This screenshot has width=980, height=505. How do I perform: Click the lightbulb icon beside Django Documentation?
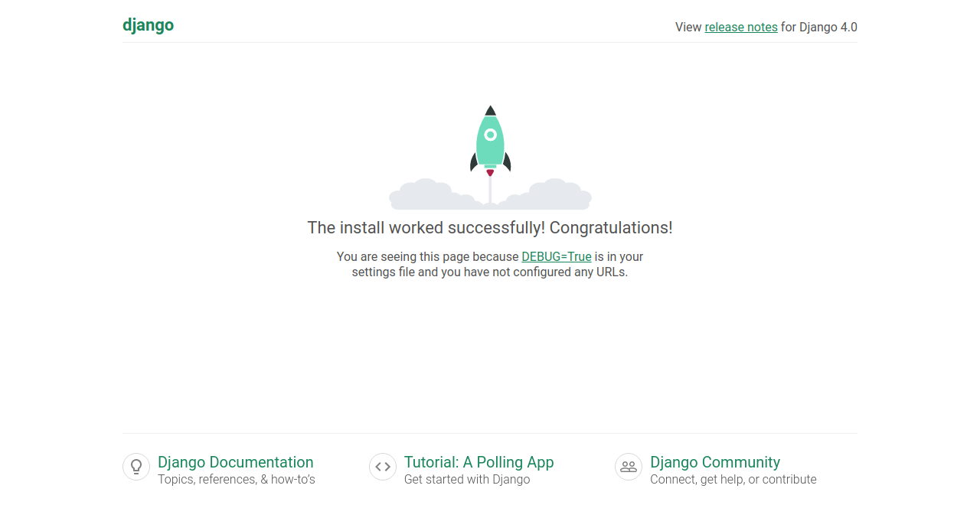click(136, 467)
